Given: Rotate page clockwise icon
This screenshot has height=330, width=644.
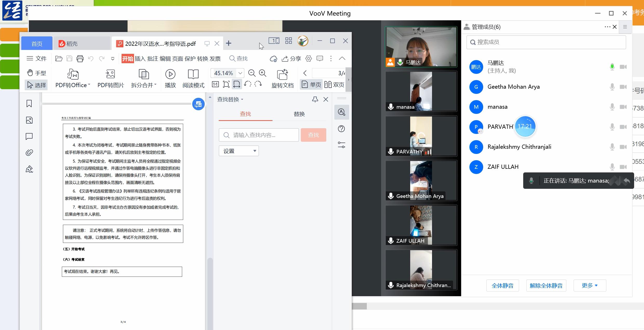Looking at the screenshot, I should tap(258, 84).
